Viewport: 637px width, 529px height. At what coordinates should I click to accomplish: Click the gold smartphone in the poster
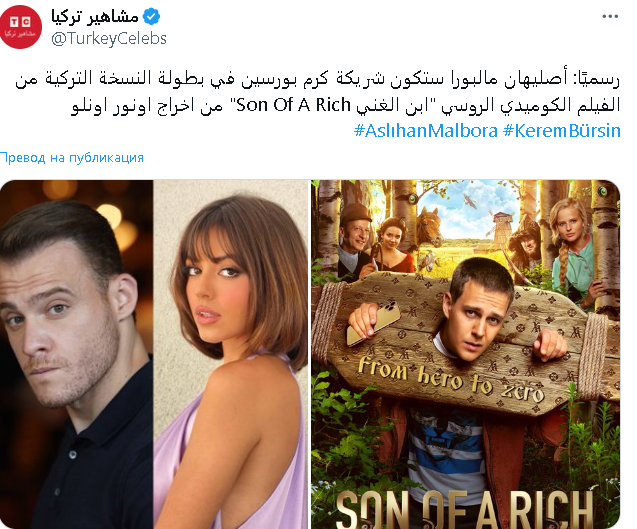click(374, 322)
